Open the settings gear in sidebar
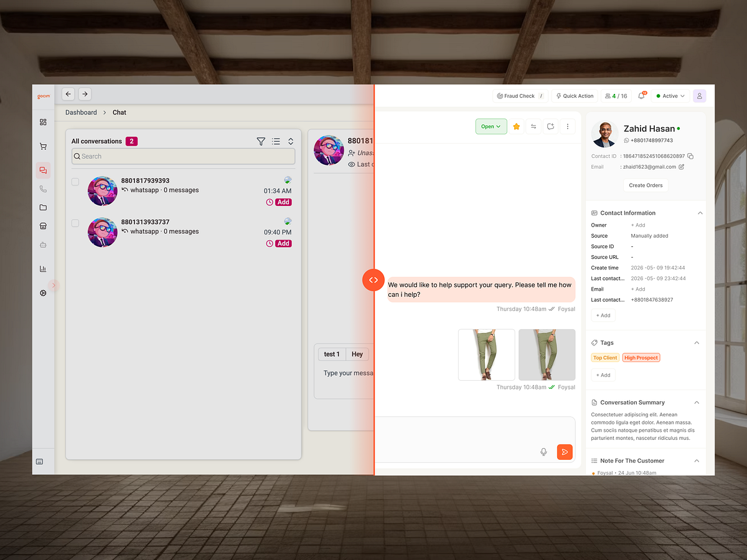This screenshot has height=560, width=747. tap(43, 292)
